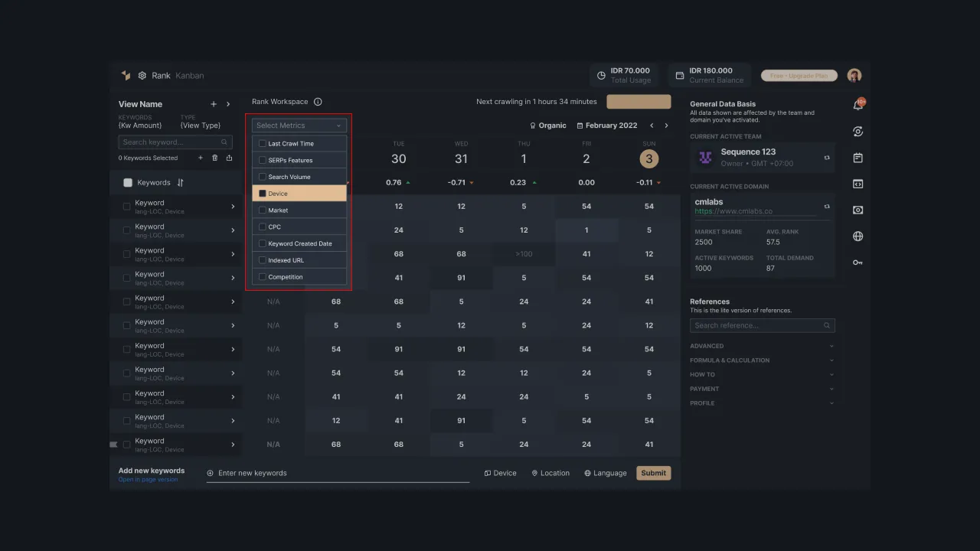This screenshot has width=980, height=551.
Task: Open the code bracket icon in sidebar
Action: tap(857, 184)
